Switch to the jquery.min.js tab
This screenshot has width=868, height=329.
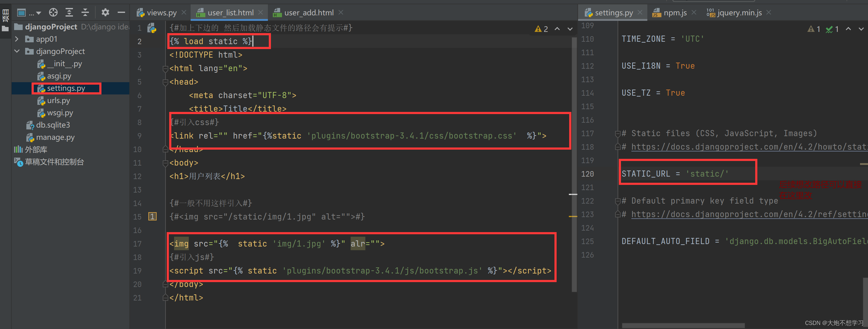tap(734, 13)
